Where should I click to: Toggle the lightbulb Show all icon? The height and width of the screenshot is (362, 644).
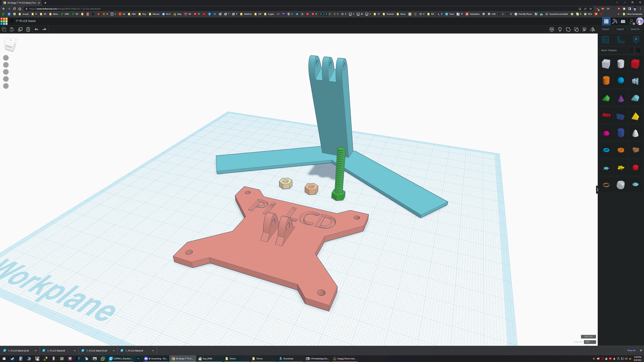(x=560, y=29)
